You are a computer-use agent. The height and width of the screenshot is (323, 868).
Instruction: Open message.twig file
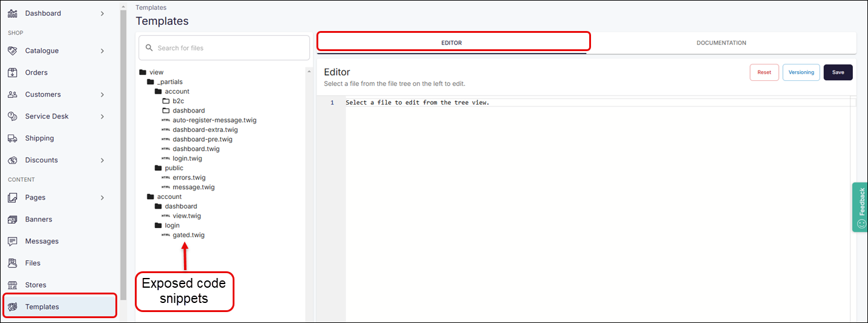click(193, 187)
